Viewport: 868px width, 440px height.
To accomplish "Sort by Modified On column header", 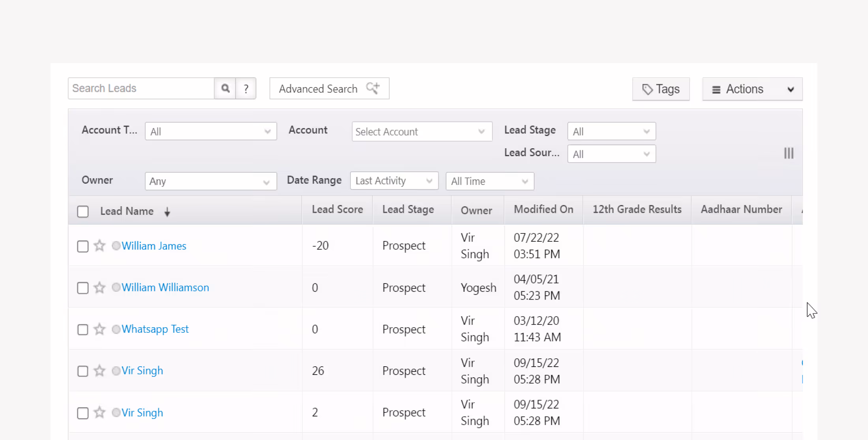I will tap(543, 209).
